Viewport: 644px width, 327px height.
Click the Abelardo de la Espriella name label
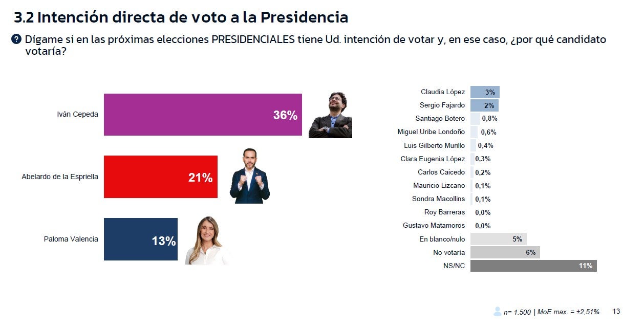(x=59, y=177)
